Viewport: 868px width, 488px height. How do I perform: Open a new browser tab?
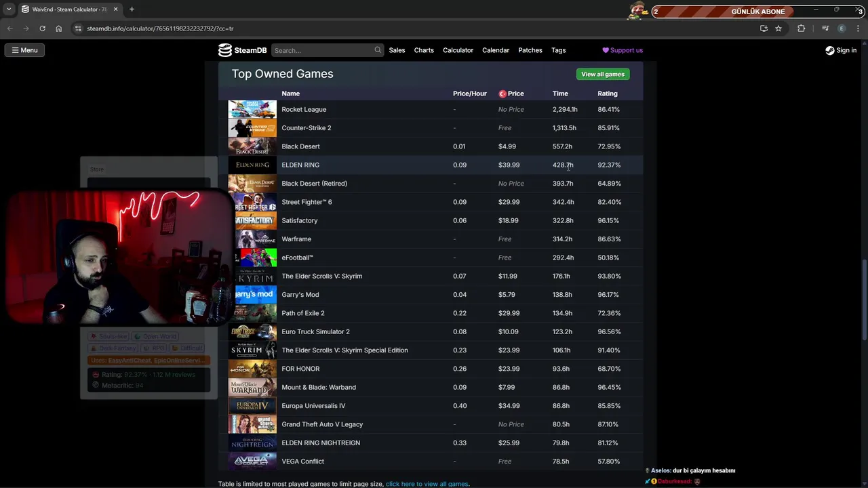[132, 9]
